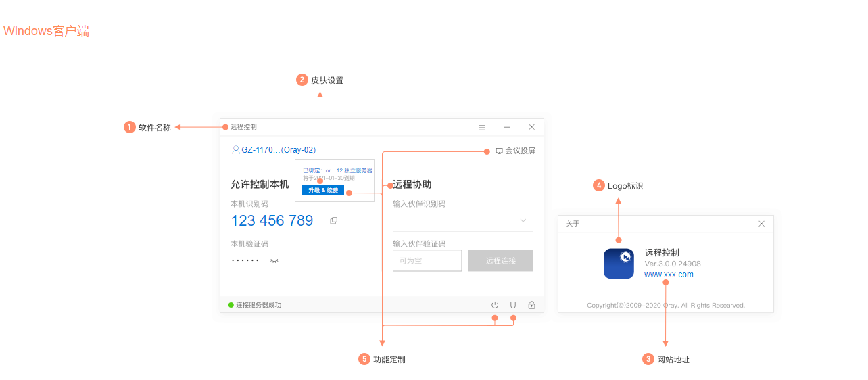The height and width of the screenshot is (380, 868).
Task: Open the GZ-1170…(Oray-02) account info
Action: pos(279,150)
